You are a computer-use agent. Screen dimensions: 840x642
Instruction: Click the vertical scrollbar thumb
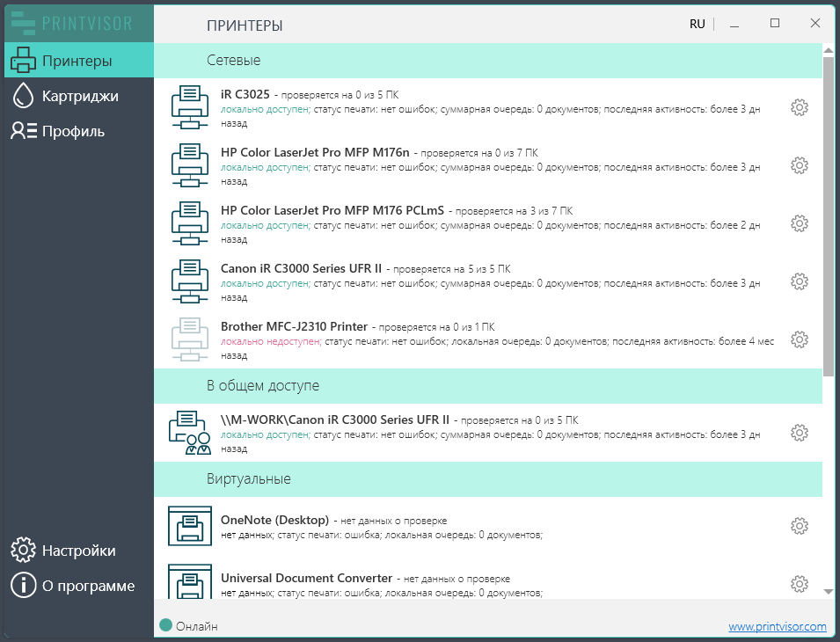pyautogui.click(x=829, y=215)
